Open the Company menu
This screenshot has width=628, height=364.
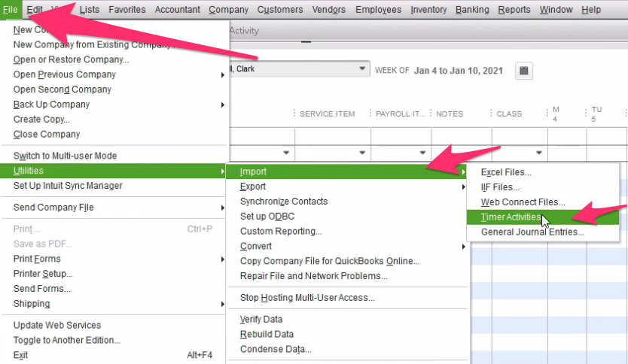click(228, 10)
